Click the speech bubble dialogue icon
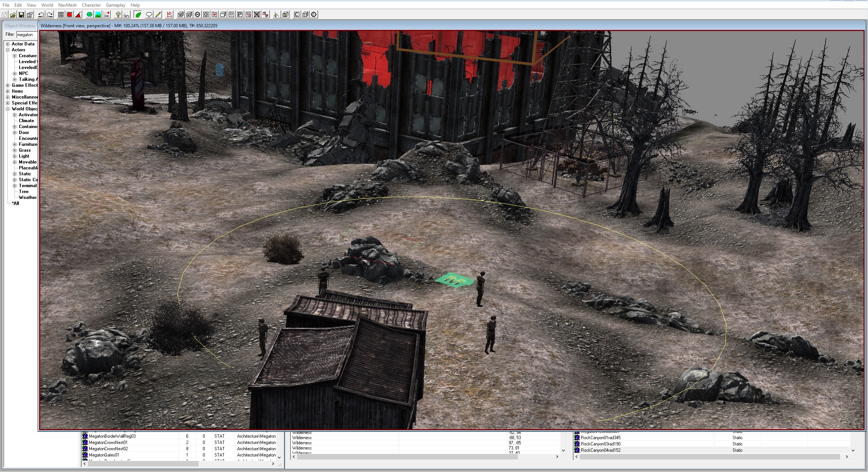The height and width of the screenshot is (472, 868). (149, 15)
